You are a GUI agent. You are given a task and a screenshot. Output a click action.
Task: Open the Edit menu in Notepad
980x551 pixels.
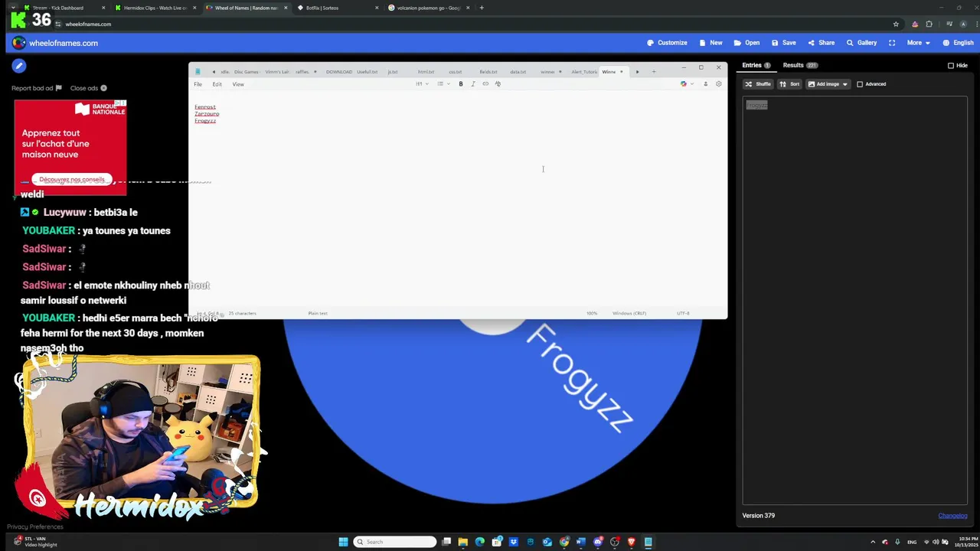[217, 84]
